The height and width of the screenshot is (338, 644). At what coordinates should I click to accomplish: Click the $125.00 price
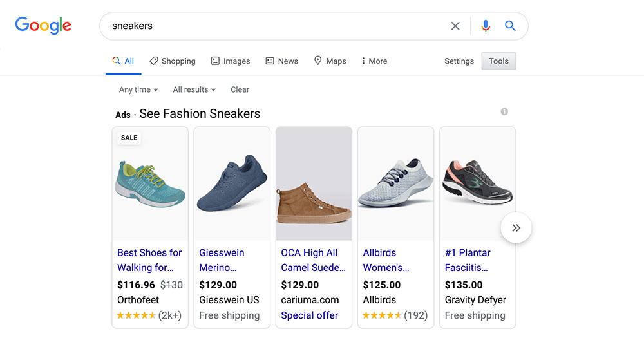381,285
